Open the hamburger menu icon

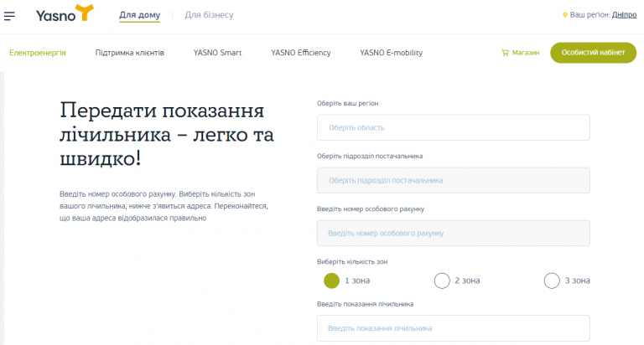(x=9, y=16)
